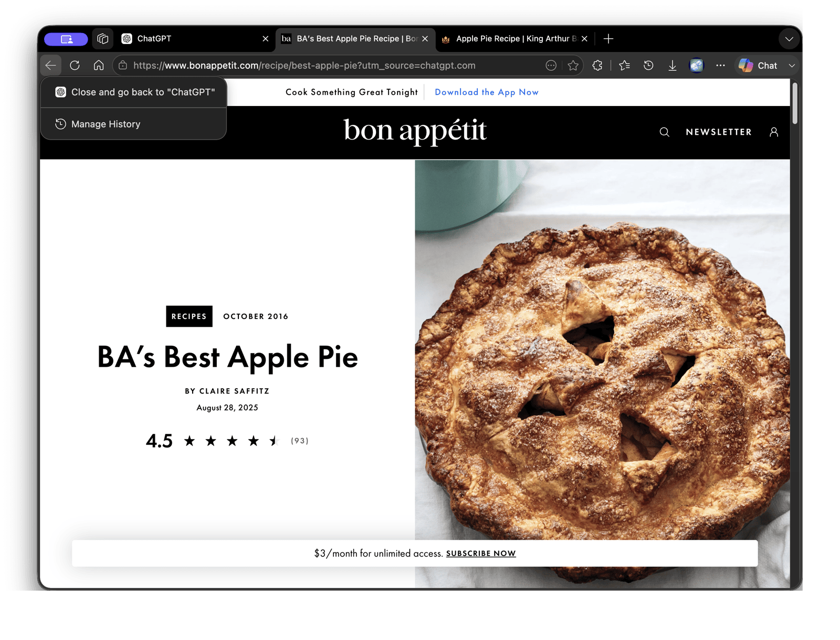Add this page to favorites star
Viewport: 840px width, 640px height.
[573, 66]
